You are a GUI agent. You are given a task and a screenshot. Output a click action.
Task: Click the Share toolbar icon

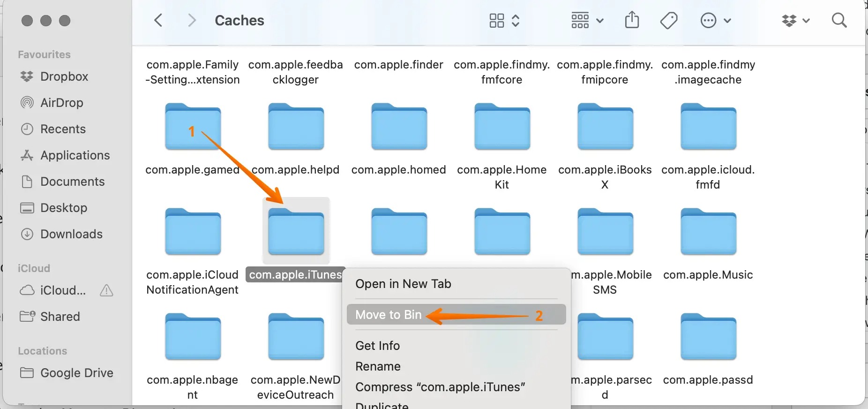point(632,20)
